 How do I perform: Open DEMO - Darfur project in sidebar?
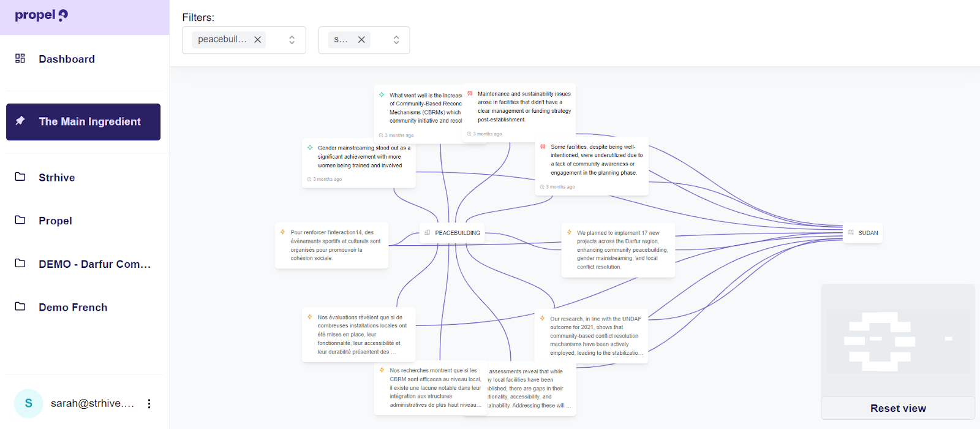tap(94, 264)
